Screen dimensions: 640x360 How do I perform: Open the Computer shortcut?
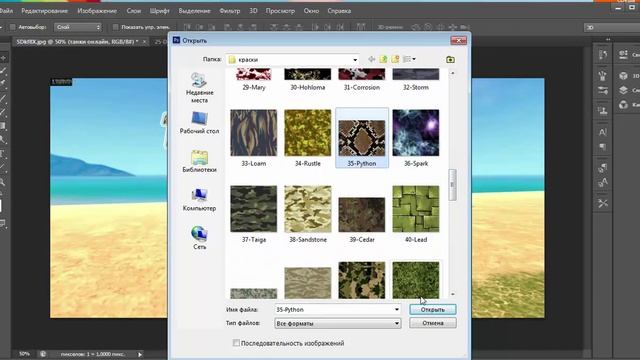pyautogui.click(x=199, y=200)
